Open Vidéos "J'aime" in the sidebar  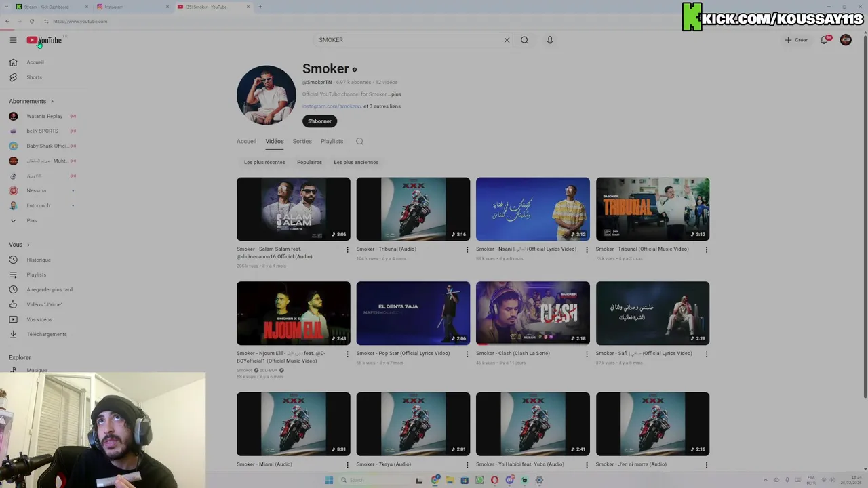43,304
